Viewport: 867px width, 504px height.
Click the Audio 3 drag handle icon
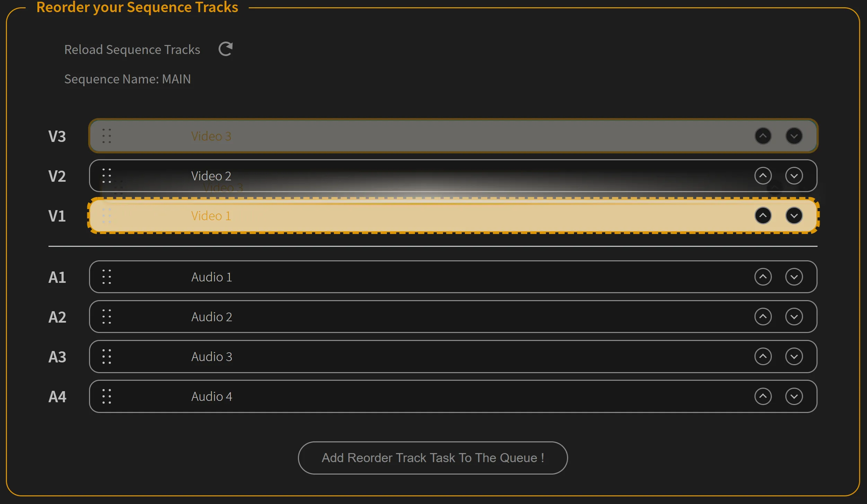106,357
